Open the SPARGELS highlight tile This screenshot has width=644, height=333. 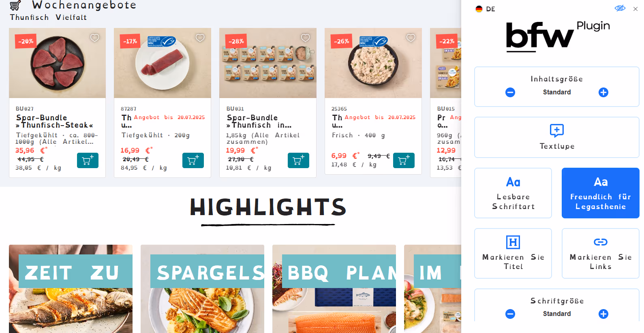pos(202,289)
